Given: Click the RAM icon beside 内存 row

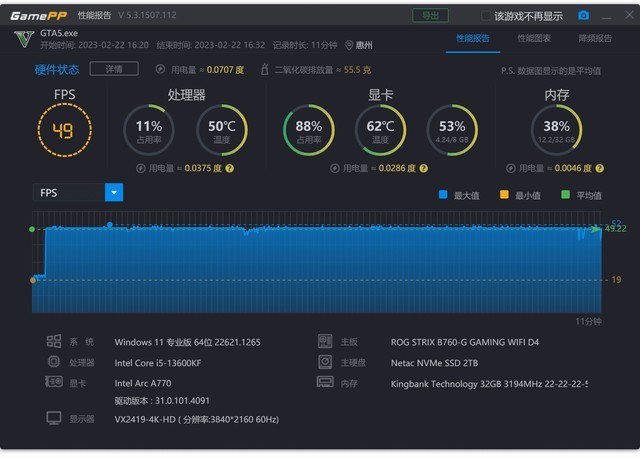Looking at the screenshot, I should tap(325, 382).
